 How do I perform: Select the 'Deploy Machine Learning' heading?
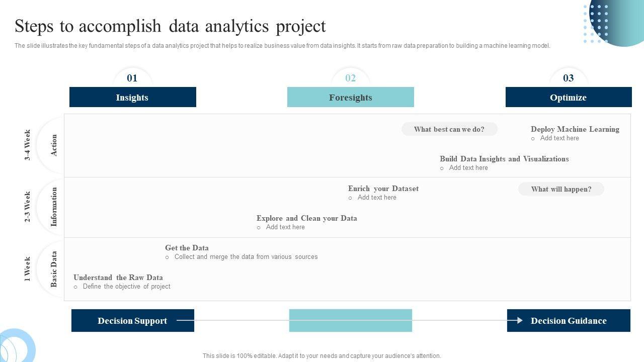pyautogui.click(x=575, y=129)
